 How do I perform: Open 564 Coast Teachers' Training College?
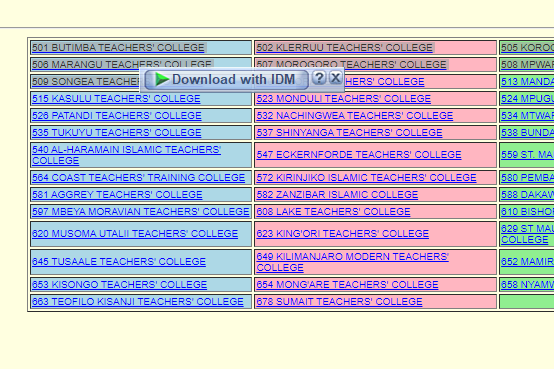point(138,177)
